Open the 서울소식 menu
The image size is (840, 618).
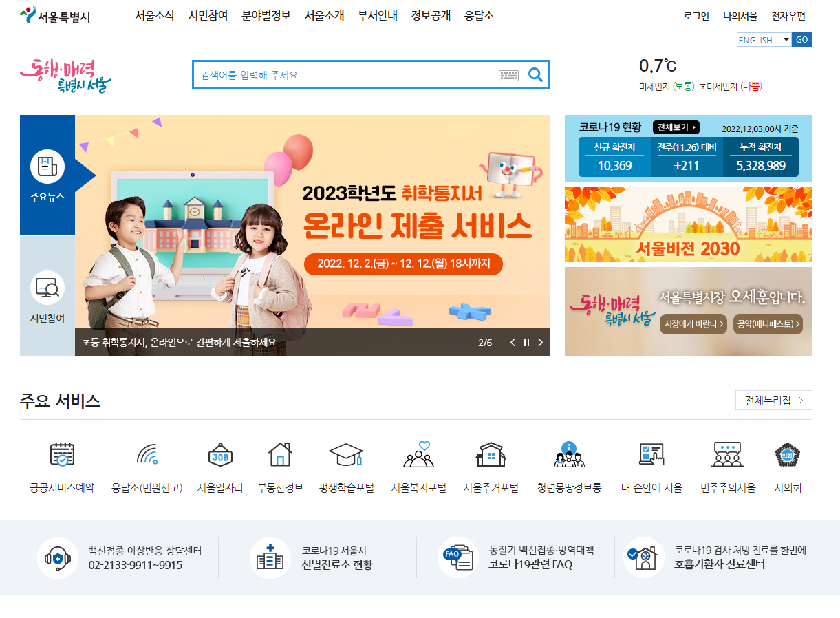point(155,16)
